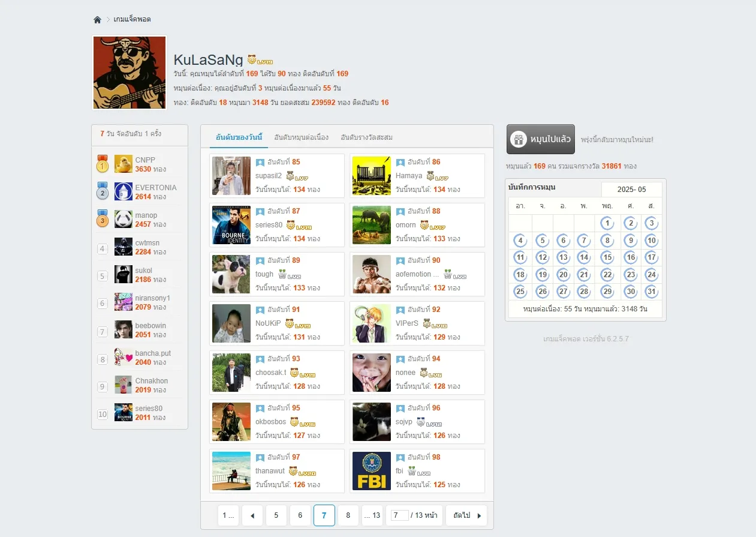Click supasil2 level badge icon
This screenshot has width=756, height=537.
point(297,176)
